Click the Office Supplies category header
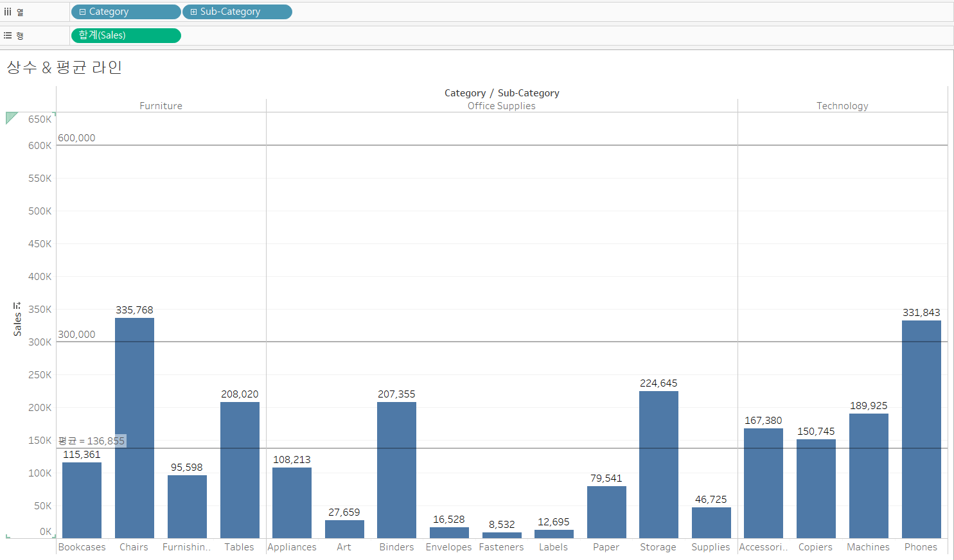This screenshot has height=560, width=954. pyautogui.click(x=501, y=106)
